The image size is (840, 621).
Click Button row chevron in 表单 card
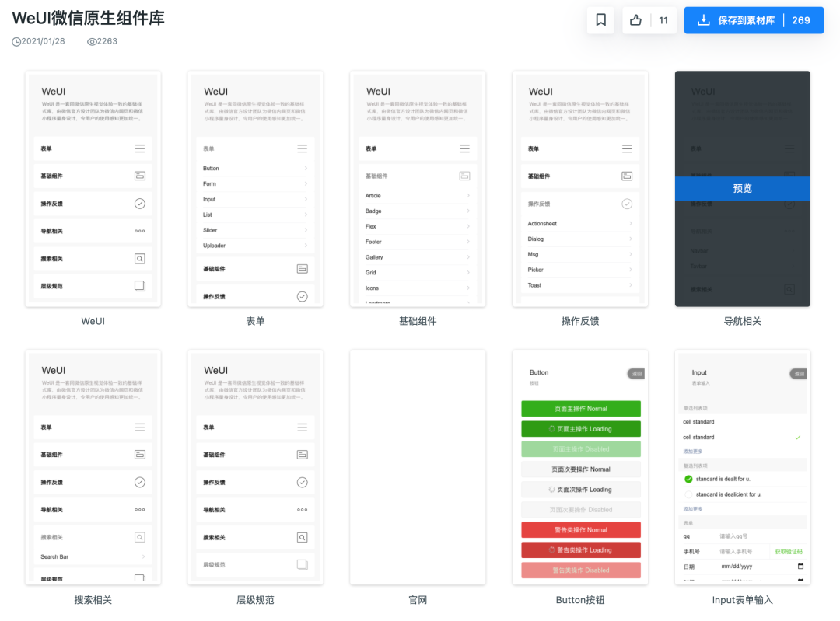click(306, 168)
